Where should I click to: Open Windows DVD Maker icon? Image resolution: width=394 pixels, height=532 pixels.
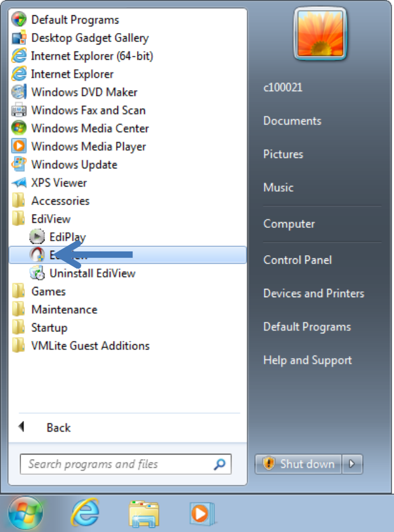[x=18, y=92]
